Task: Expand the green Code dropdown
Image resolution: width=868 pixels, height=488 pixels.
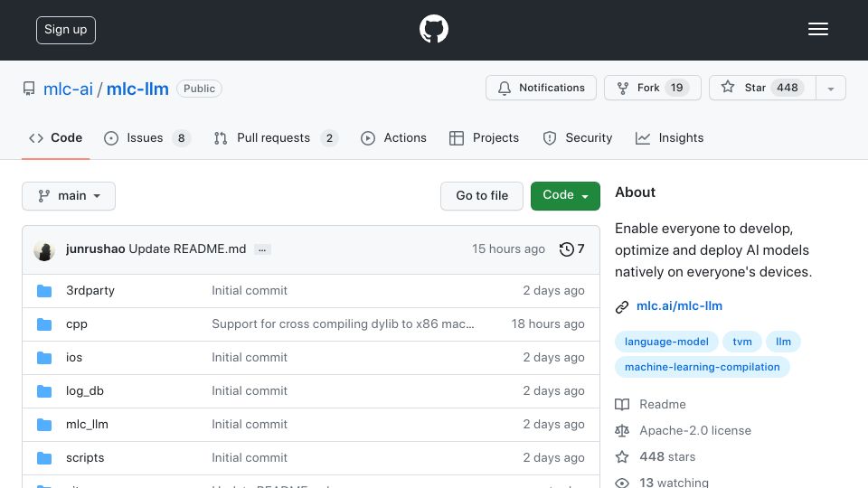Action: point(565,196)
